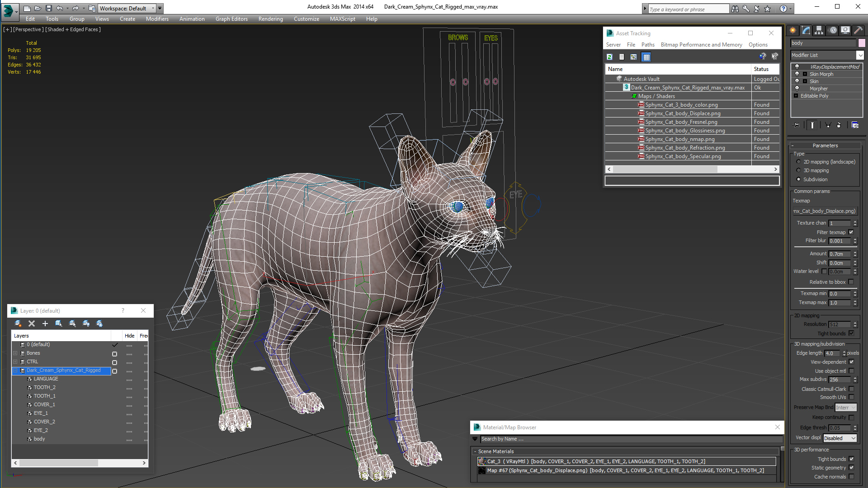Click Asset Tracking status log icon
The width and height of the screenshot is (868, 488).
[x=622, y=57]
